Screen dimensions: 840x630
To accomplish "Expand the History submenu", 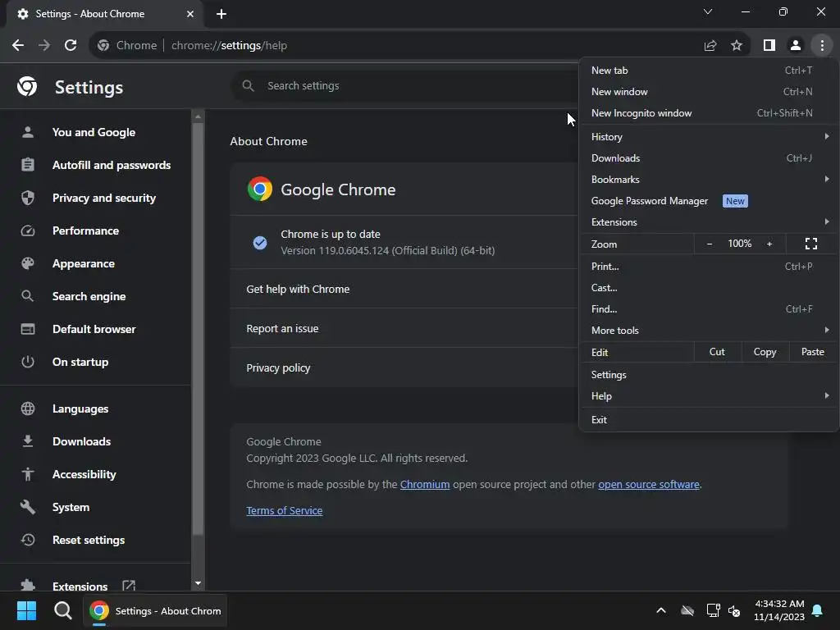I will [x=709, y=137].
